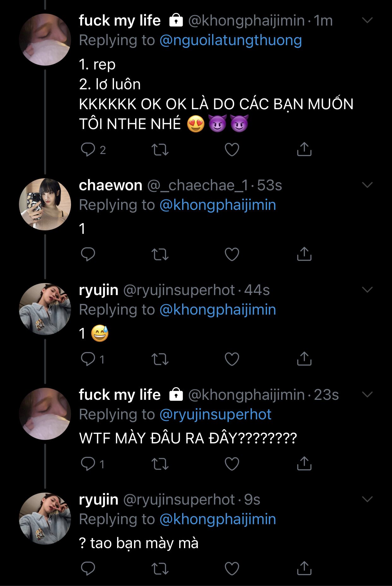392x586 pixels.
Task: Retweet ryujin's "1" emoji reply
Action: [160, 359]
